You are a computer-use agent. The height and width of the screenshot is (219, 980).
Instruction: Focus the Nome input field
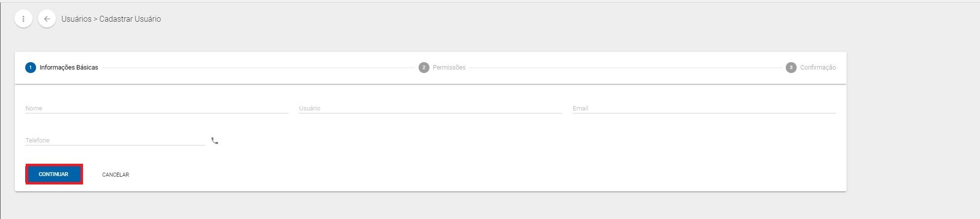pos(157,109)
